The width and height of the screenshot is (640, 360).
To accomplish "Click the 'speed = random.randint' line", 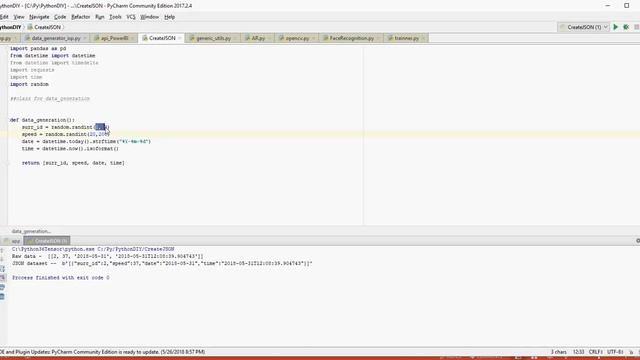I will (66, 134).
